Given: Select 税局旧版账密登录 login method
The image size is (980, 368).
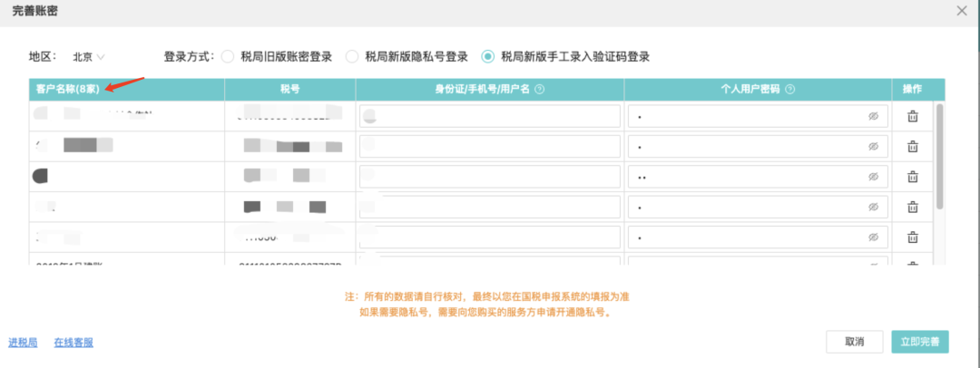Looking at the screenshot, I should click(228, 57).
